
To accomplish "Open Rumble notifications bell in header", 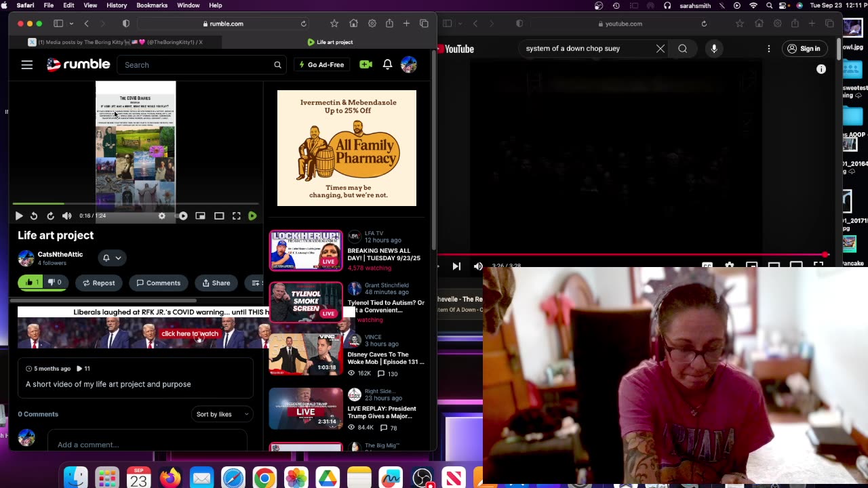I will point(387,64).
